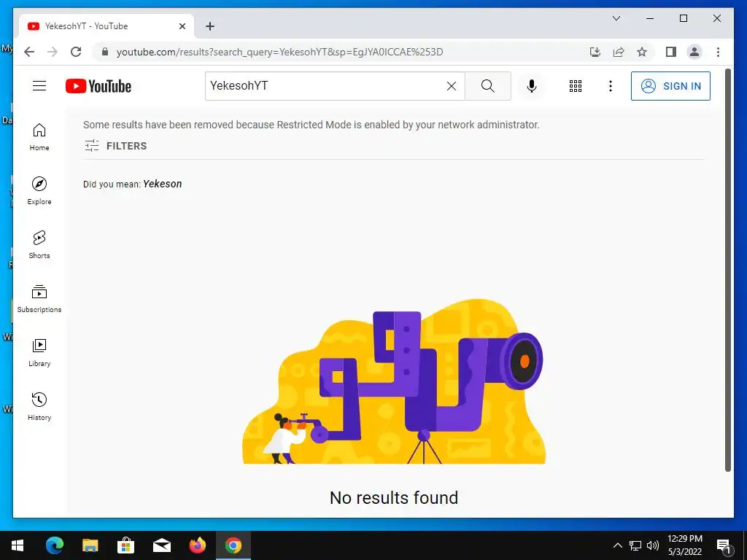Open a new Chrome tab
The height and width of the screenshot is (560, 747).
pyautogui.click(x=210, y=26)
